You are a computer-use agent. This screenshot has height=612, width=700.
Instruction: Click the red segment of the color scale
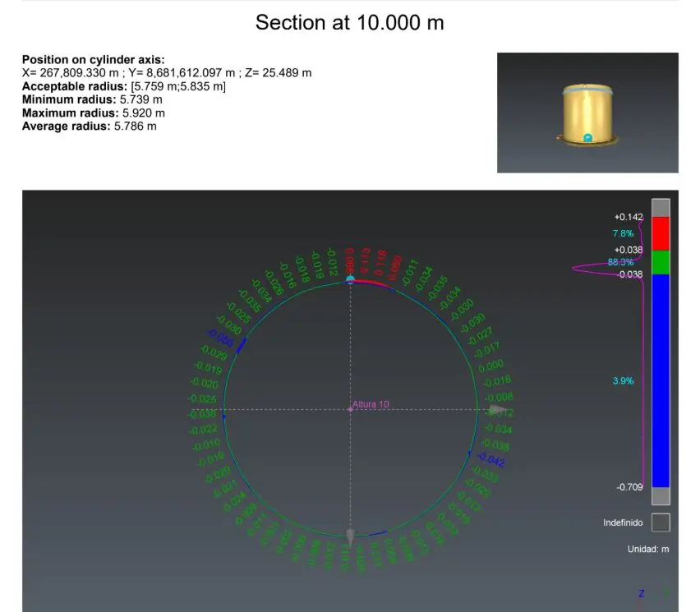(661, 234)
